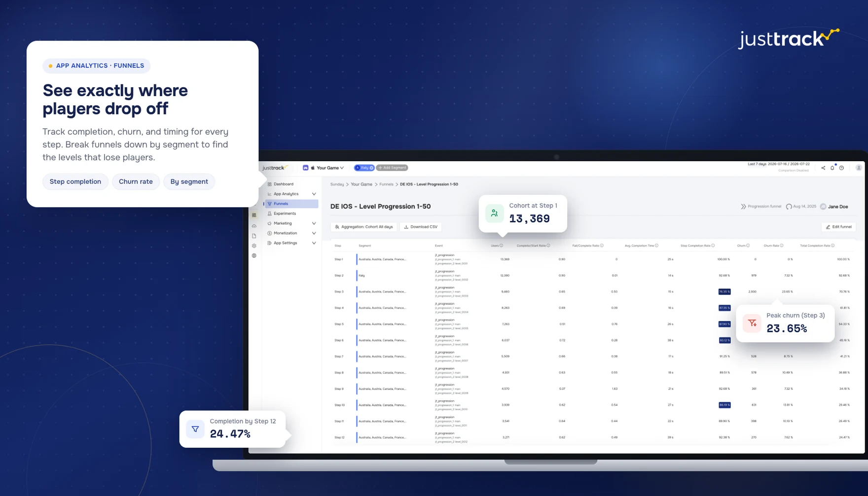Click the info icon next to the Users column

502,246
